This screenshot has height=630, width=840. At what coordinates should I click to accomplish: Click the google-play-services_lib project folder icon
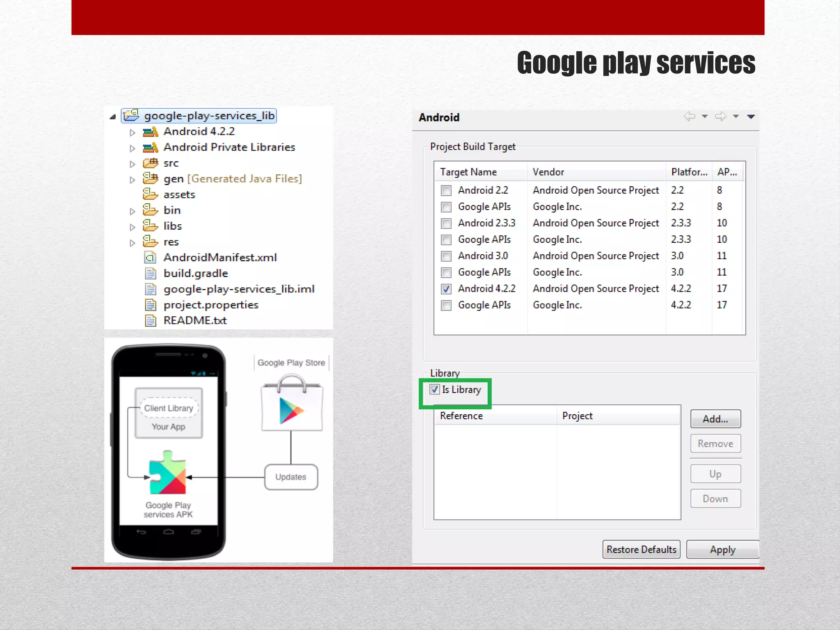[131, 116]
